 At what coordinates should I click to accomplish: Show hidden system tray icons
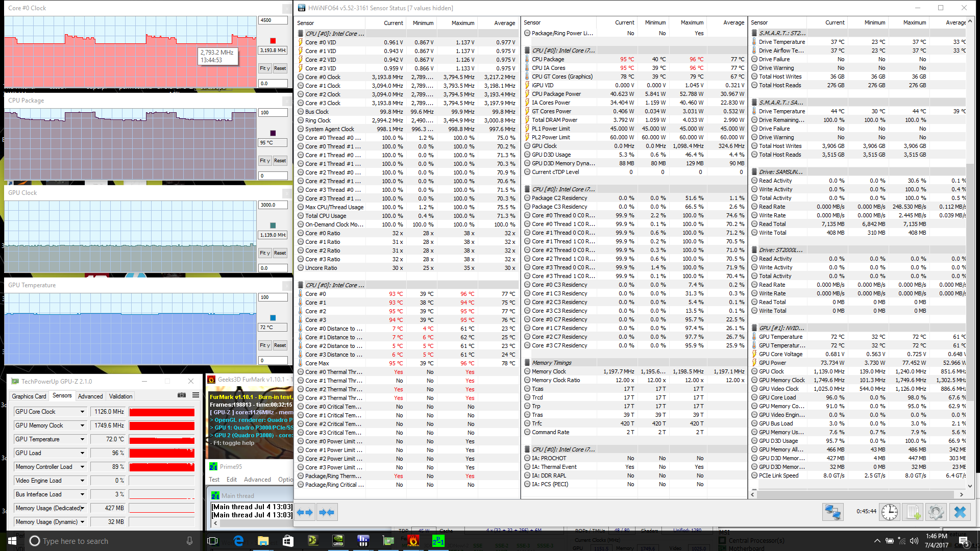877,541
